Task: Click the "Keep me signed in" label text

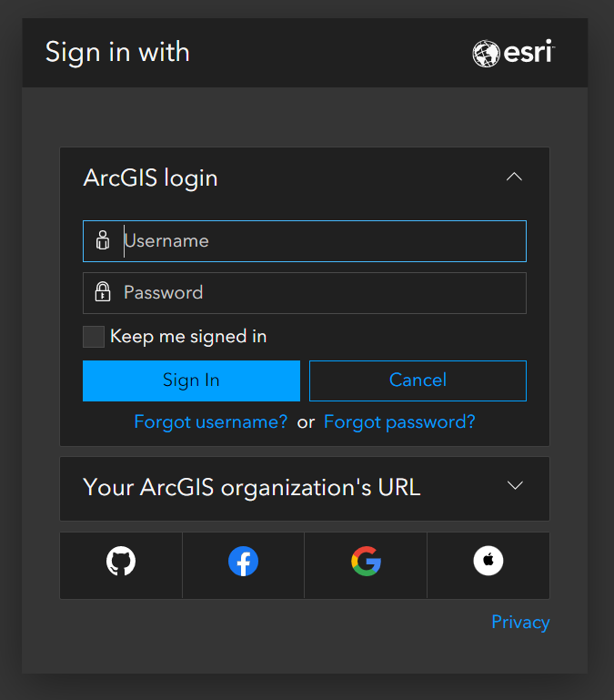Action: click(x=188, y=337)
